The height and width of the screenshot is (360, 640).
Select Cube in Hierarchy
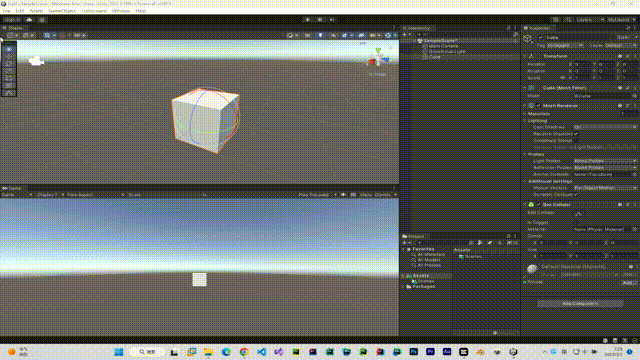[x=435, y=57]
